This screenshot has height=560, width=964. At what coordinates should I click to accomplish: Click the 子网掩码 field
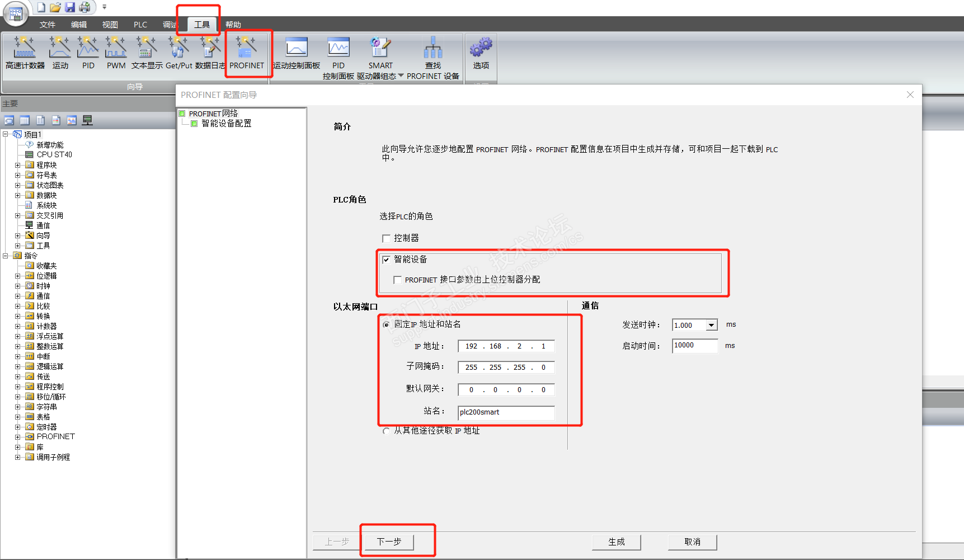(506, 368)
